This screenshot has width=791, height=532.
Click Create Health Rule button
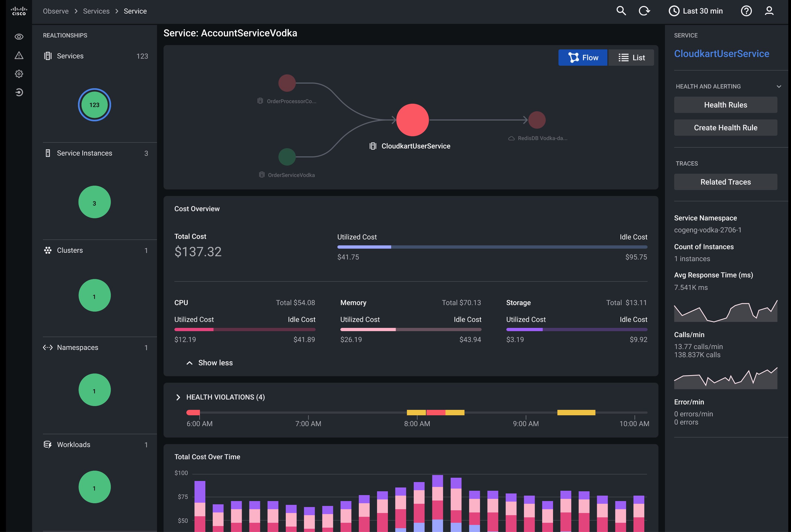(726, 128)
